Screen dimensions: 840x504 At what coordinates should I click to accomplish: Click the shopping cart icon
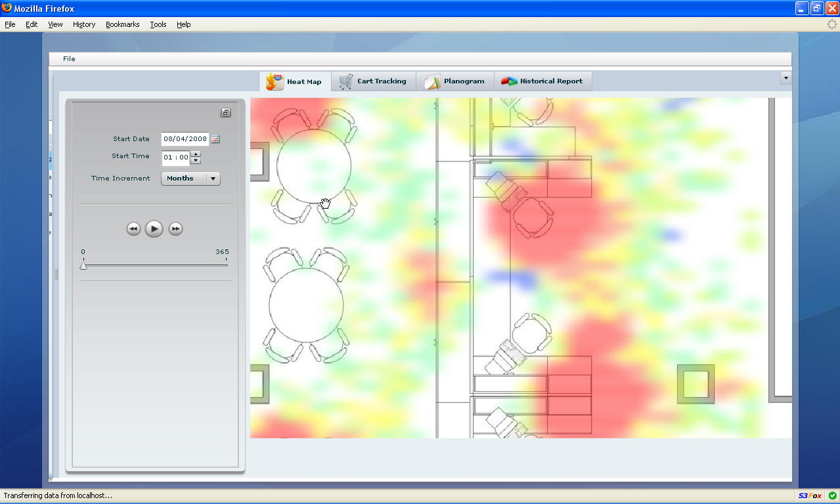click(x=346, y=81)
